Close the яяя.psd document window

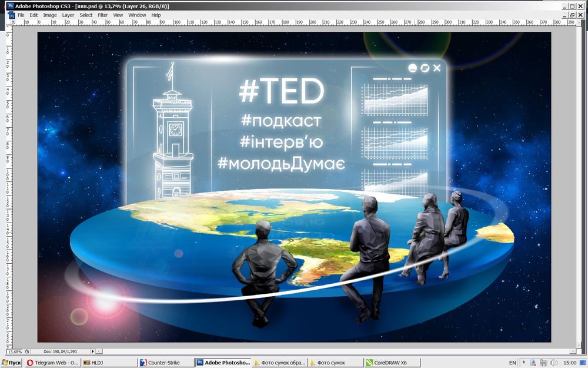click(580, 15)
